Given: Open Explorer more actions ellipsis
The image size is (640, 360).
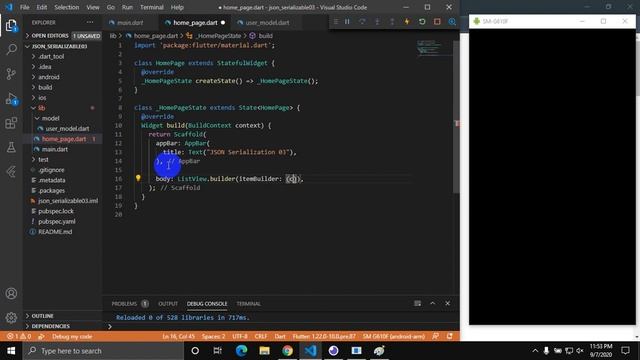Looking at the screenshot, I should click(x=90, y=22).
